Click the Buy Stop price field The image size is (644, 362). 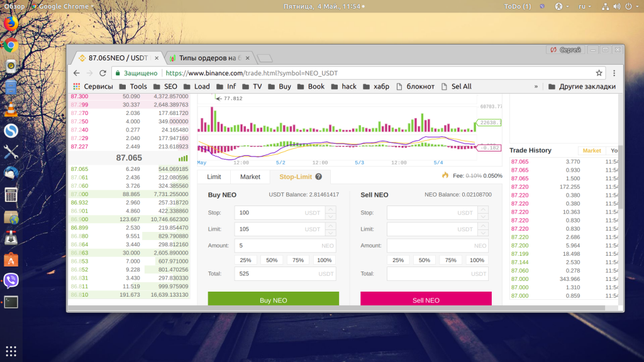pos(280,212)
